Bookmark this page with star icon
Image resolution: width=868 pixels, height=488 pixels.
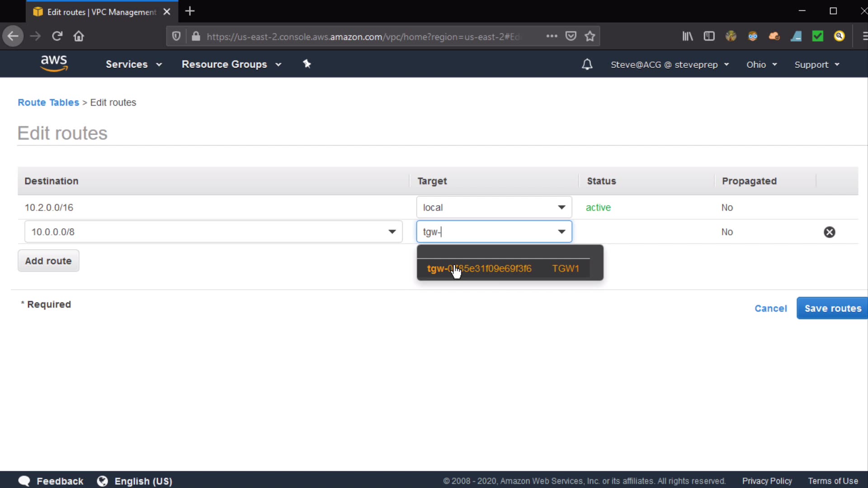[590, 36]
